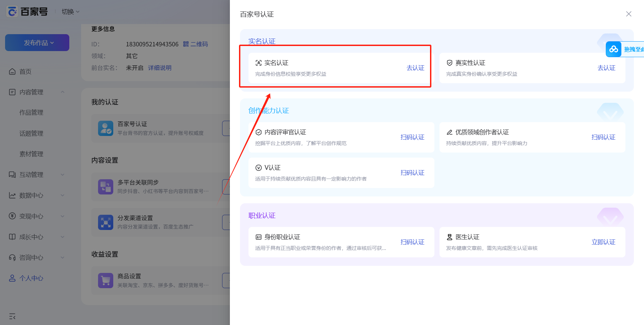Click 扫码认证 for 内容评审官认证

coord(412,137)
